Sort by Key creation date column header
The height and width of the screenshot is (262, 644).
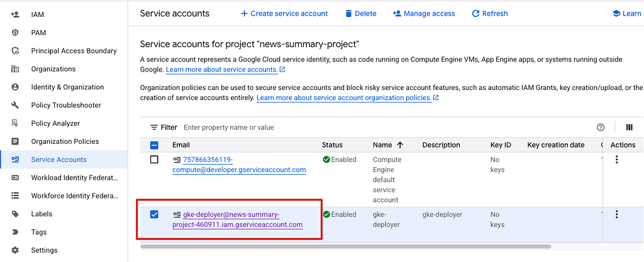[556, 145]
